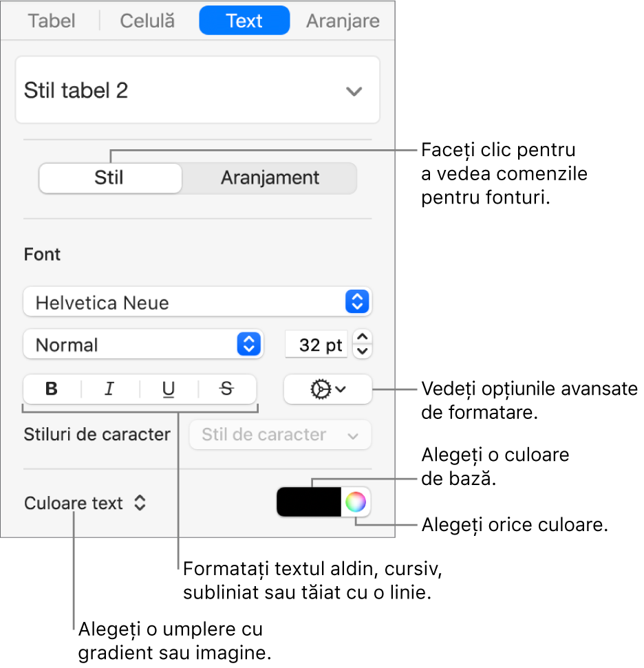The height and width of the screenshot is (668, 644).
Task: Activate the Text tab toggle
Action: [x=244, y=21]
